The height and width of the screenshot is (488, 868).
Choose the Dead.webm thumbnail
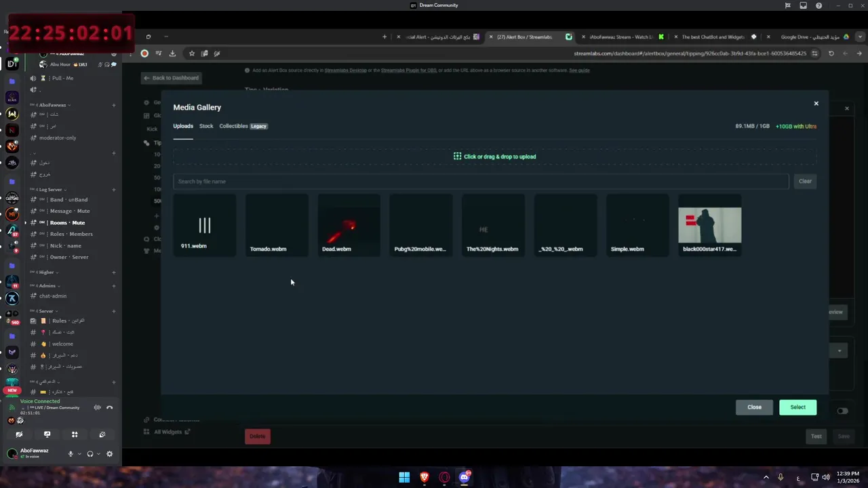point(349,226)
